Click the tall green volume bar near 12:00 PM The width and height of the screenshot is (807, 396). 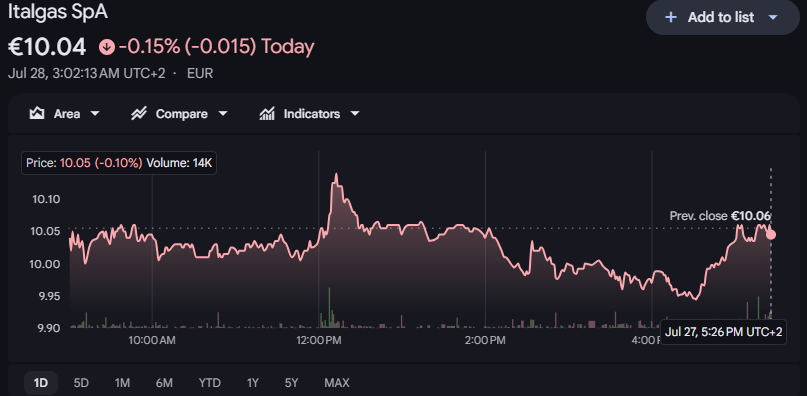point(329,307)
